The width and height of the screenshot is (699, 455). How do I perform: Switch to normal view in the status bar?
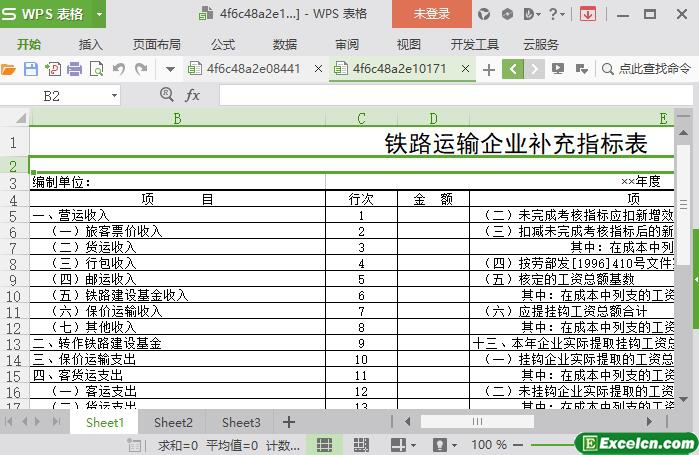coord(324,444)
